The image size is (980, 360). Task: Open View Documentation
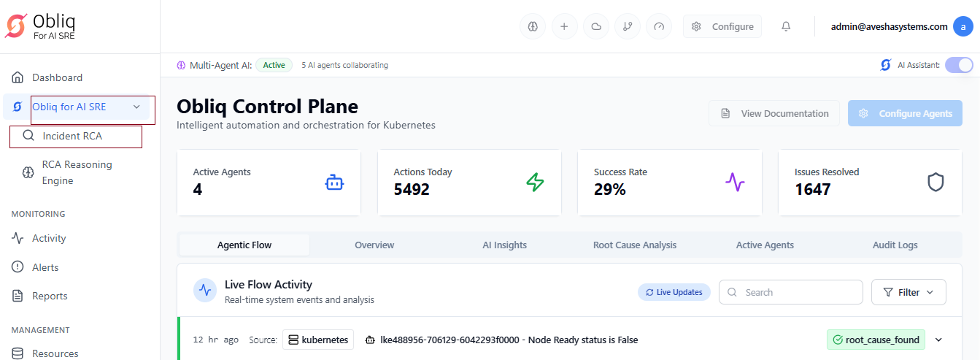[x=774, y=113]
